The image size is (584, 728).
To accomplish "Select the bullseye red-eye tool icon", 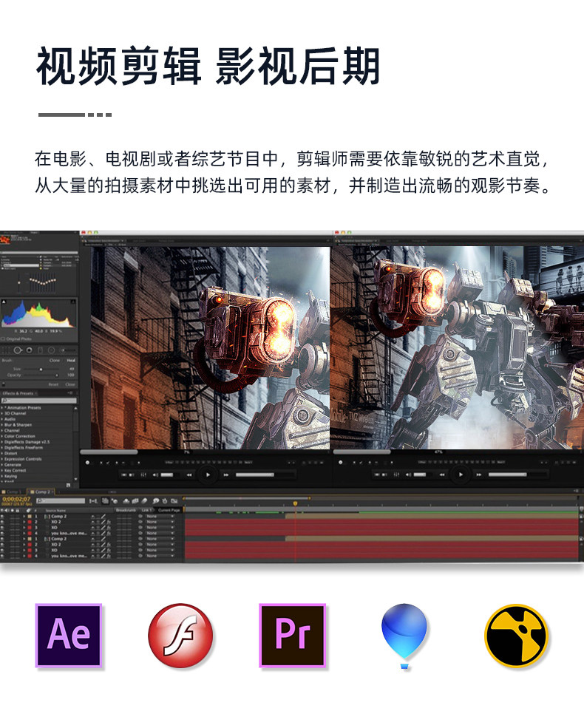I will [x=30, y=350].
